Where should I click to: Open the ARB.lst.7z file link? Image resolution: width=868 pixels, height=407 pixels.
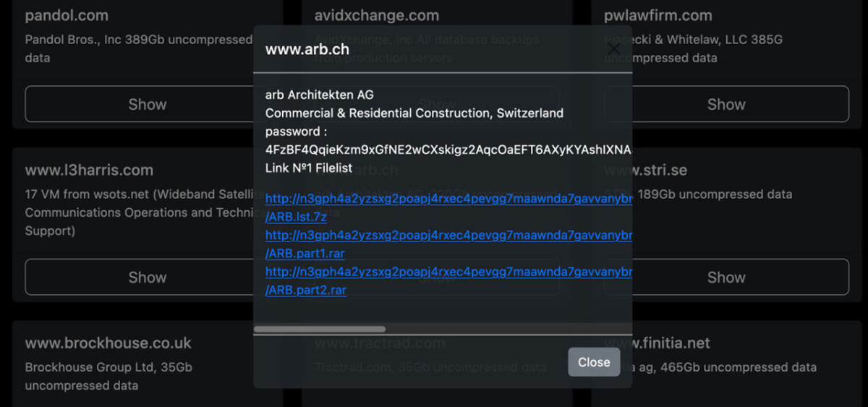tap(297, 215)
